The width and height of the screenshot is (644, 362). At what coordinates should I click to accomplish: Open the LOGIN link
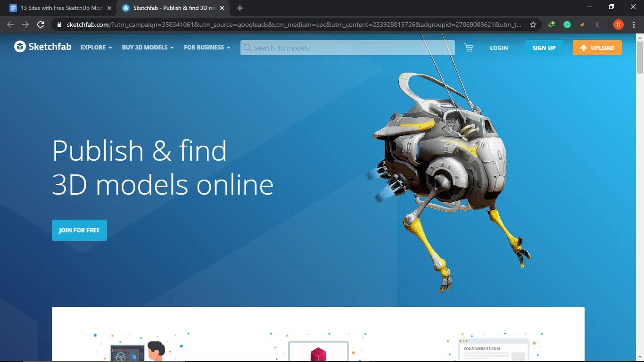[x=498, y=47]
